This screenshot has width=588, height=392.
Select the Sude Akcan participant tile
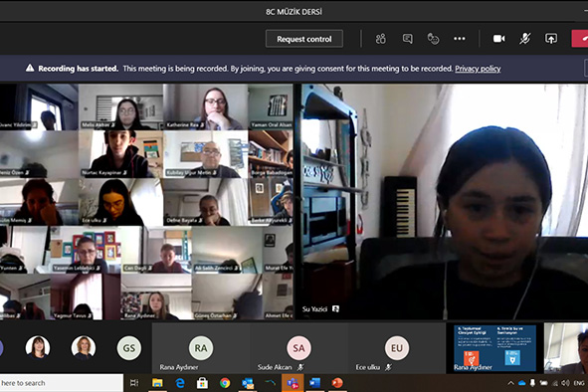298,348
